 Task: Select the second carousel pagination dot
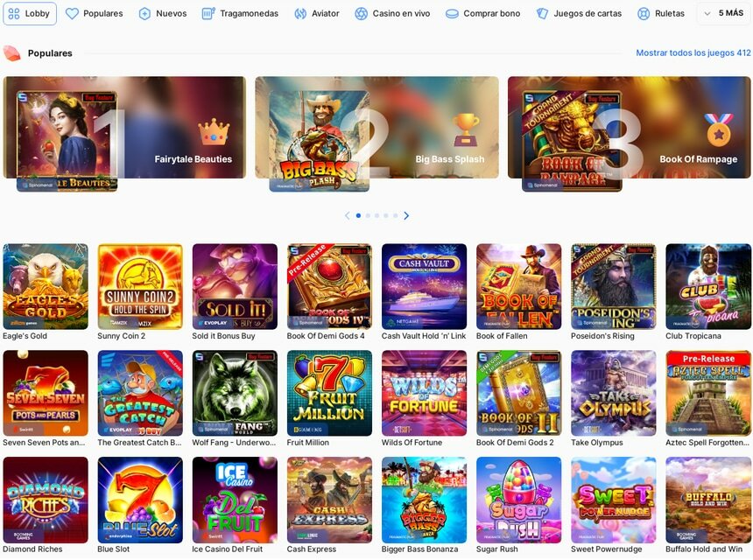click(x=368, y=215)
